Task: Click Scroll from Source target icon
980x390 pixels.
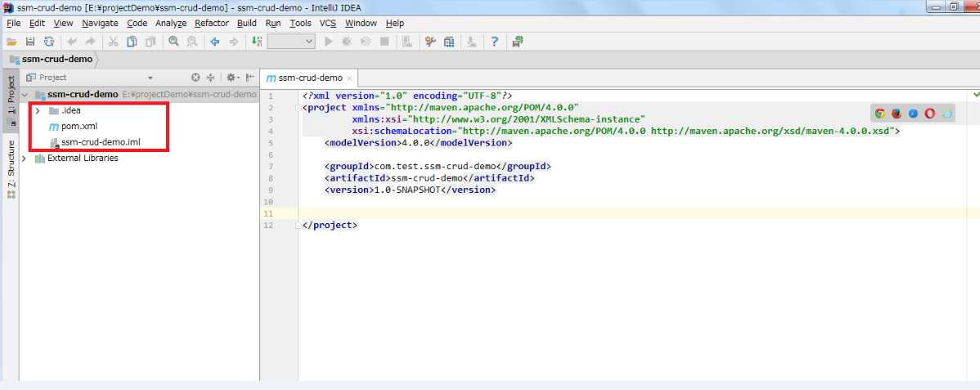Action: [196, 78]
